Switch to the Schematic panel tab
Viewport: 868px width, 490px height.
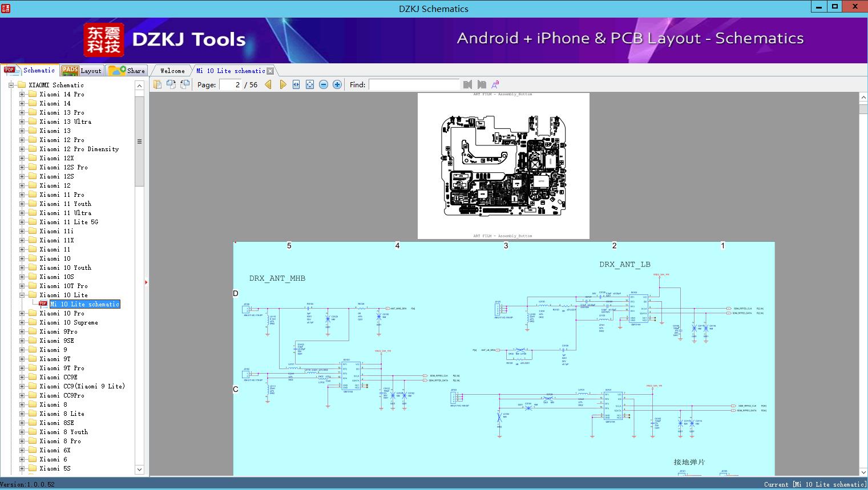(x=30, y=70)
